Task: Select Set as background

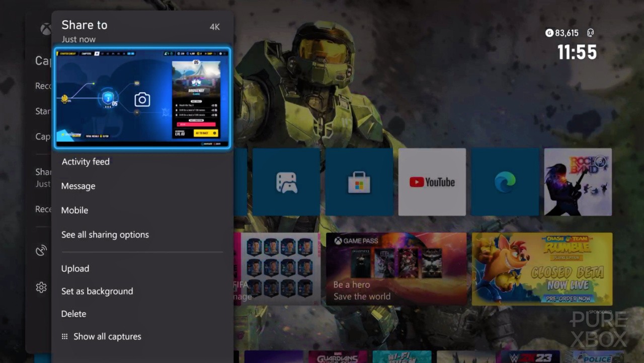Action: click(x=97, y=291)
